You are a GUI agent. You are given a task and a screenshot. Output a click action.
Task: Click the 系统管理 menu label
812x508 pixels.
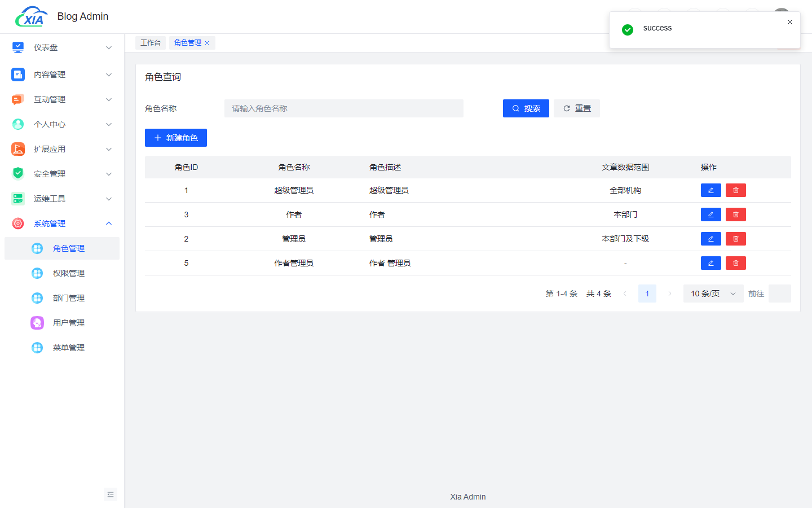[50, 224]
